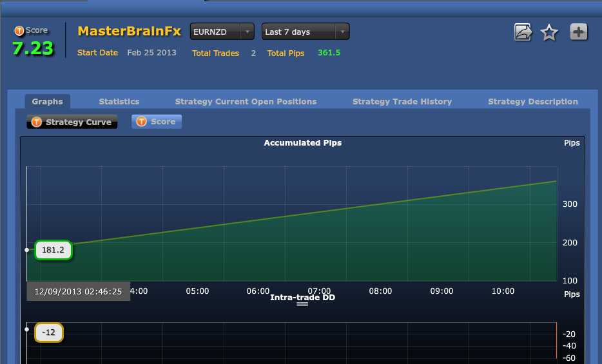
Task: Click the 12/09/2013 02:46:25 timestamp tooltip
Action: pyautogui.click(x=79, y=291)
